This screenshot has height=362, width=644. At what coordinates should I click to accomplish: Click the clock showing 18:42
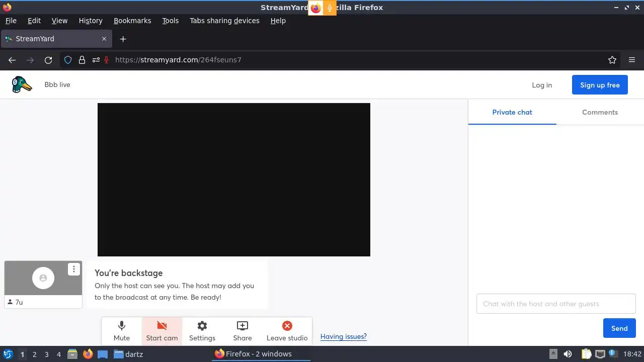[632, 354]
